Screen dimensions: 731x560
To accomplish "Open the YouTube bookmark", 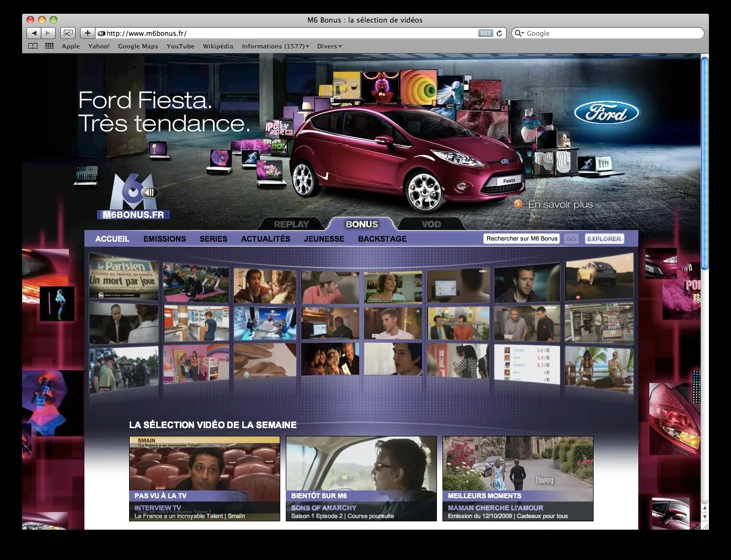I will point(180,46).
